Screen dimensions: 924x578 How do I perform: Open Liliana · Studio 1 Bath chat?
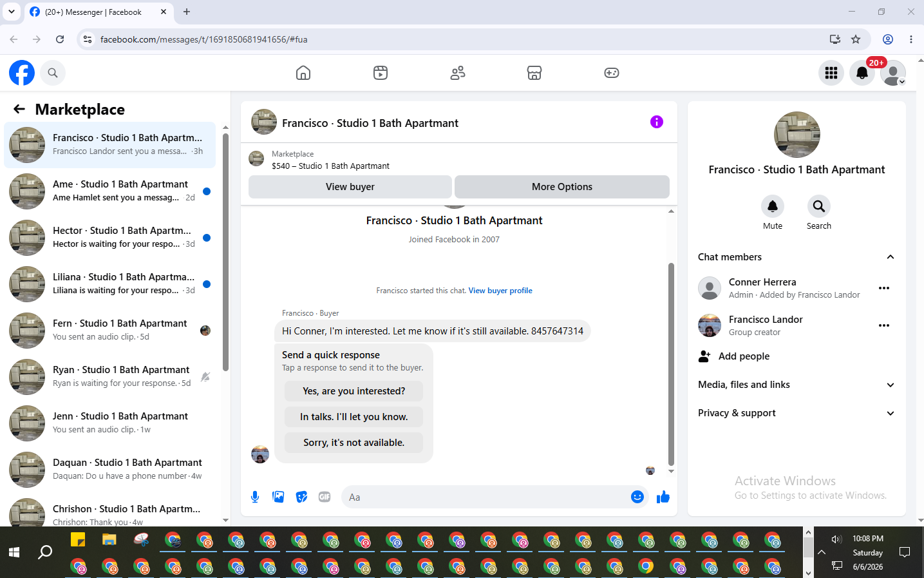pos(110,284)
